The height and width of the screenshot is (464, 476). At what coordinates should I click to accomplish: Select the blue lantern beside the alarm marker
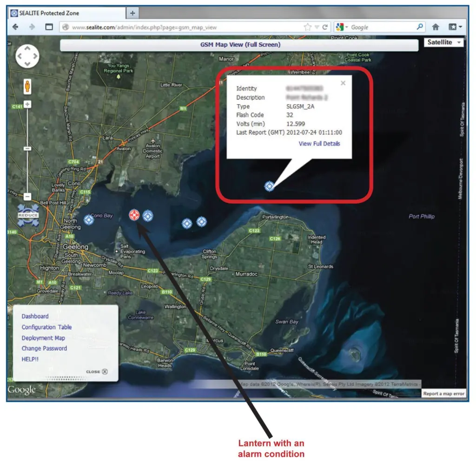[x=148, y=216]
